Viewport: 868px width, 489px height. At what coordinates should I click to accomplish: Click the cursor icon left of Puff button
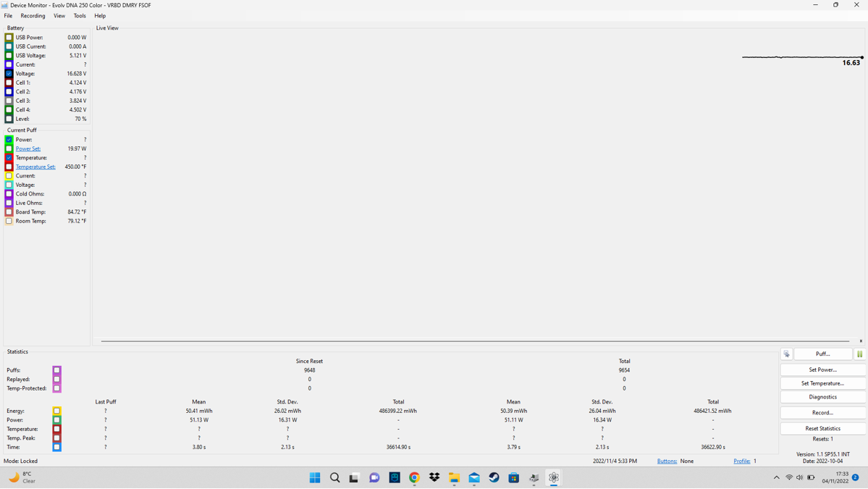(x=787, y=354)
